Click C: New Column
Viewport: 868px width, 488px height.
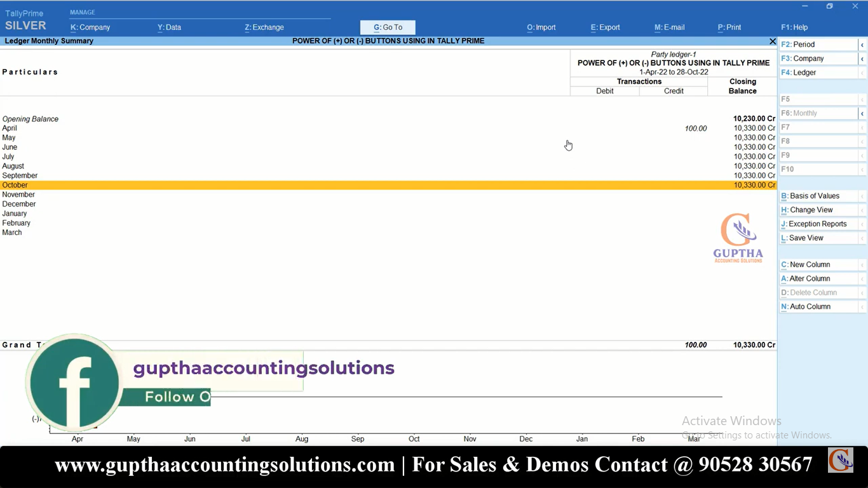[x=818, y=264]
